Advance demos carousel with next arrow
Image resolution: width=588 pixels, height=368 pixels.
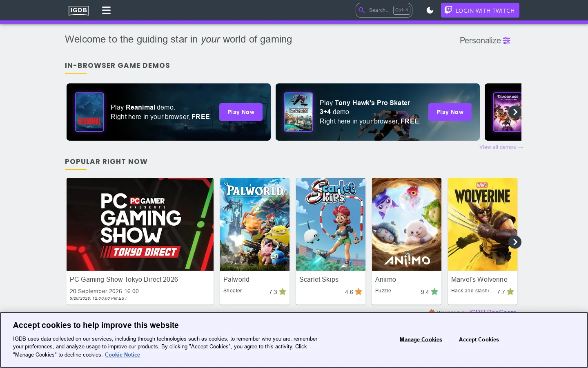click(515, 112)
